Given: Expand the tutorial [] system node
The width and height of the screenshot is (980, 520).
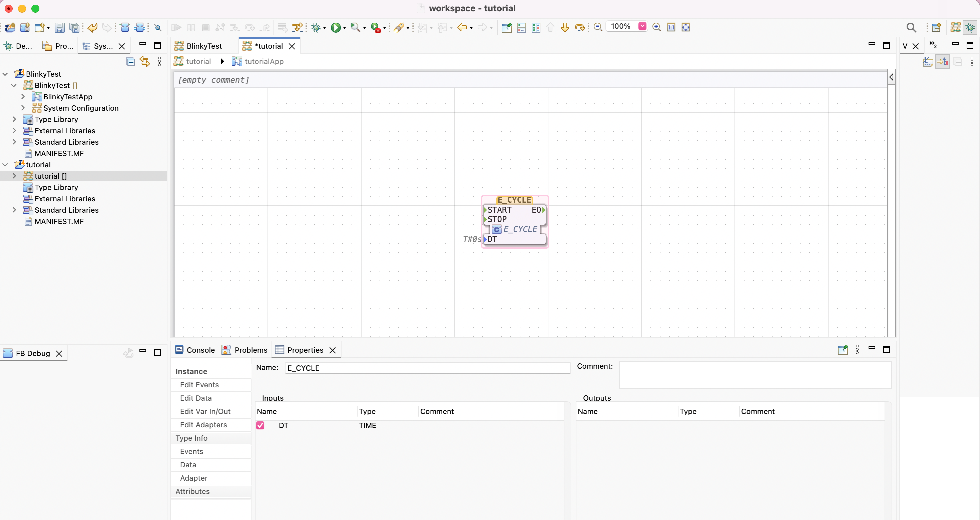Looking at the screenshot, I should [14, 176].
